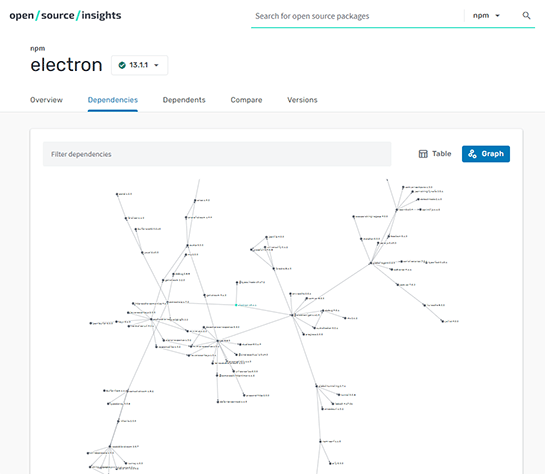Open the open/source/insights home logo
The image size is (545, 474).
(x=65, y=15)
